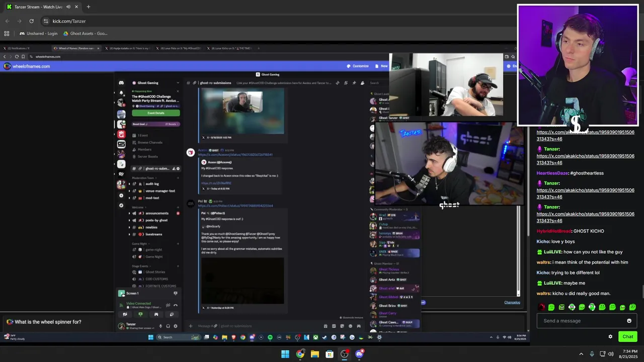Image resolution: width=644 pixels, height=362 pixels.
Task: Open the game-night text channel
Action: [x=153, y=250]
